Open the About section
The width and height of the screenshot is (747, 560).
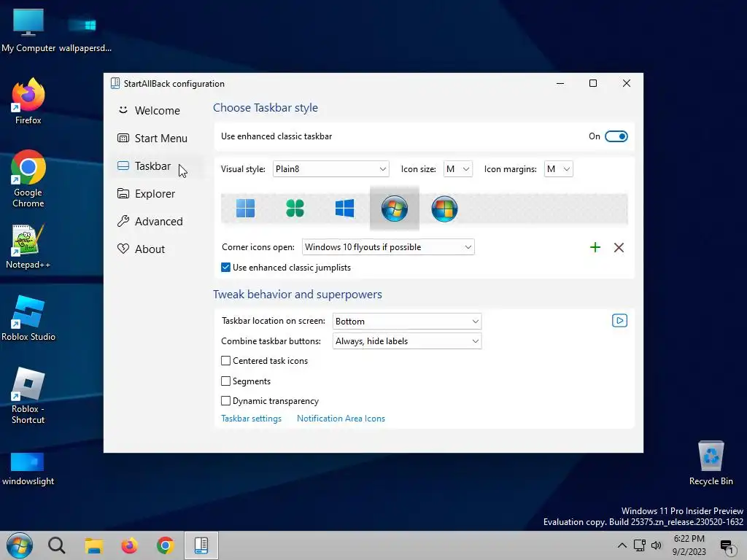158,249
